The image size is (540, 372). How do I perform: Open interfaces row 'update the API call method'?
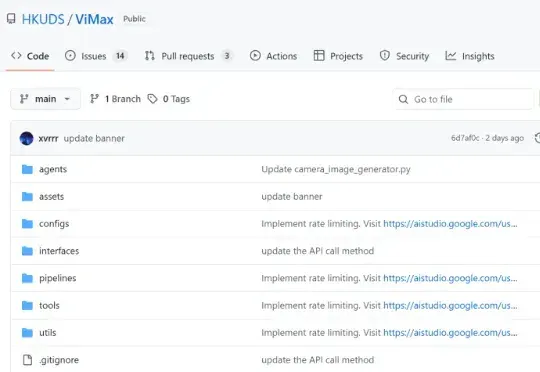(318, 251)
